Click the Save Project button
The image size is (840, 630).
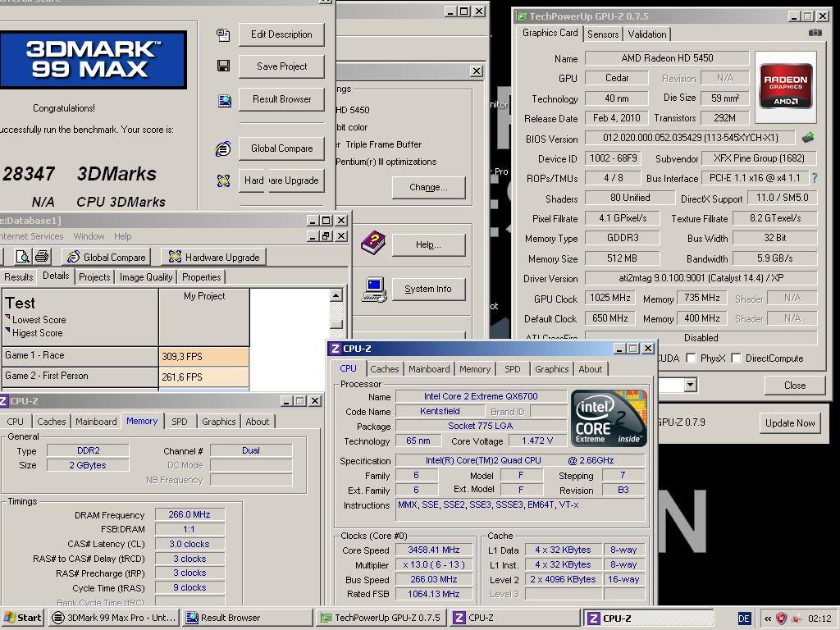point(281,66)
